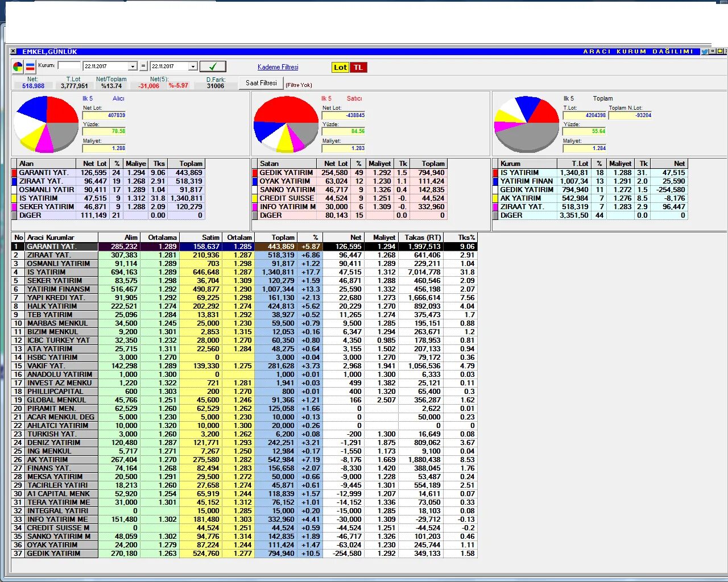
Task: Click magenta swatch beside INFO YATIRIM M in Satan
Action: click(255, 207)
